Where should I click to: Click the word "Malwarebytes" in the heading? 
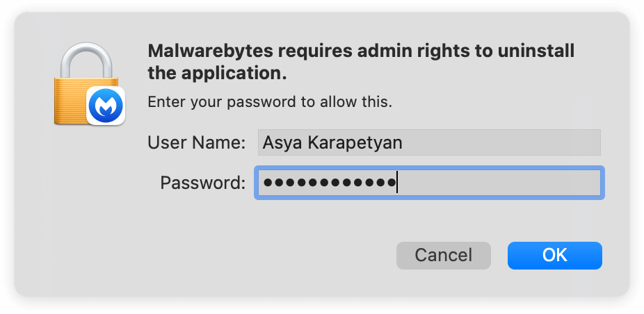[206, 51]
